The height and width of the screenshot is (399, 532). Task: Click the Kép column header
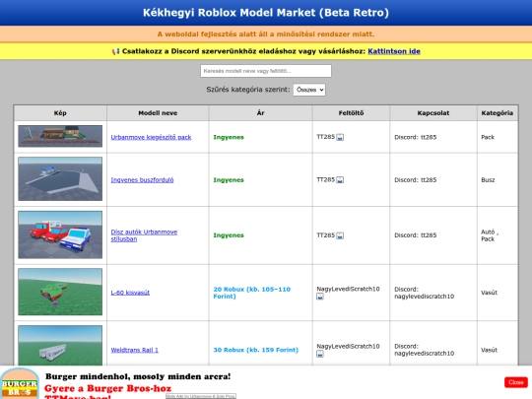(x=60, y=113)
